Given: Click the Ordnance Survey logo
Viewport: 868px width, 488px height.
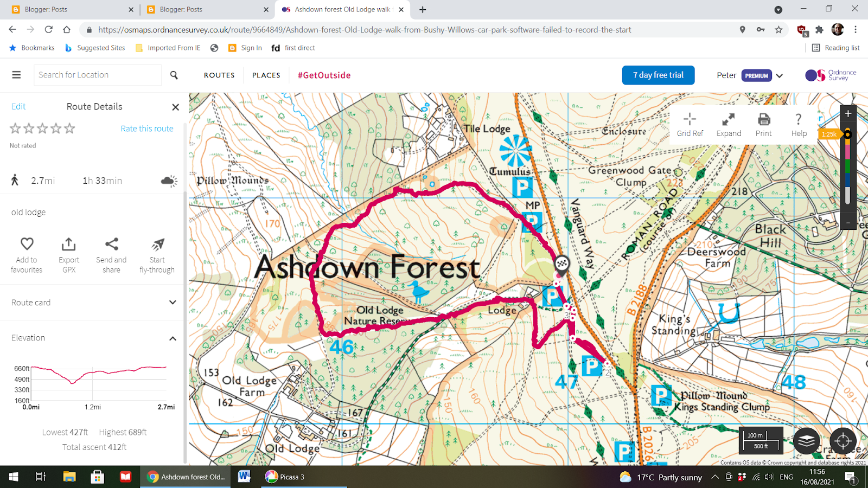Looking at the screenshot, I should pyautogui.click(x=831, y=75).
